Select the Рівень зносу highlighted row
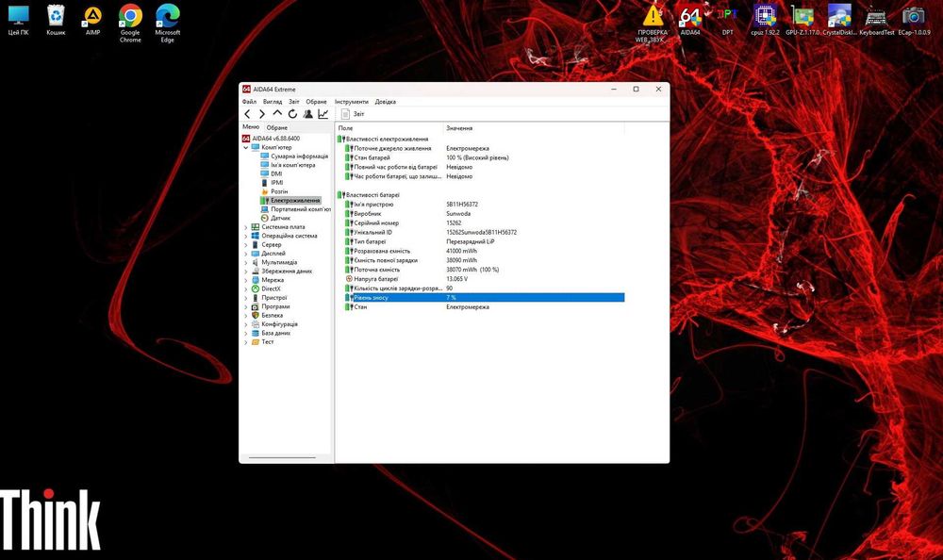 [x=485, y=298]
